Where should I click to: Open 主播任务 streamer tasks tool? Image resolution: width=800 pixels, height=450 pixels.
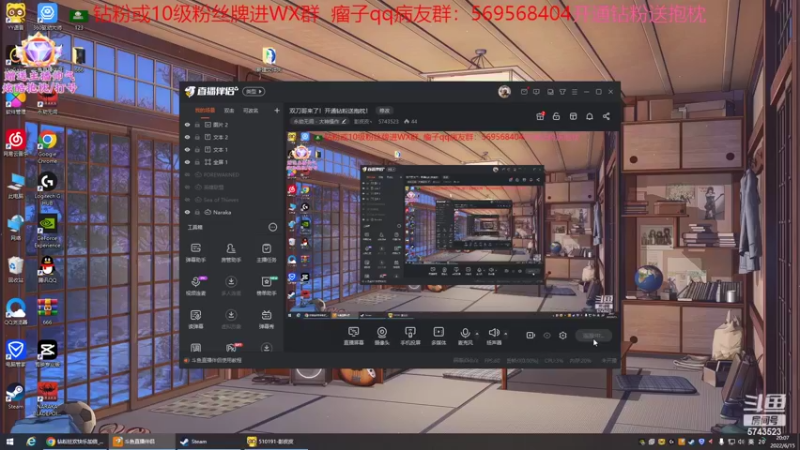click(x=266, y=252)
